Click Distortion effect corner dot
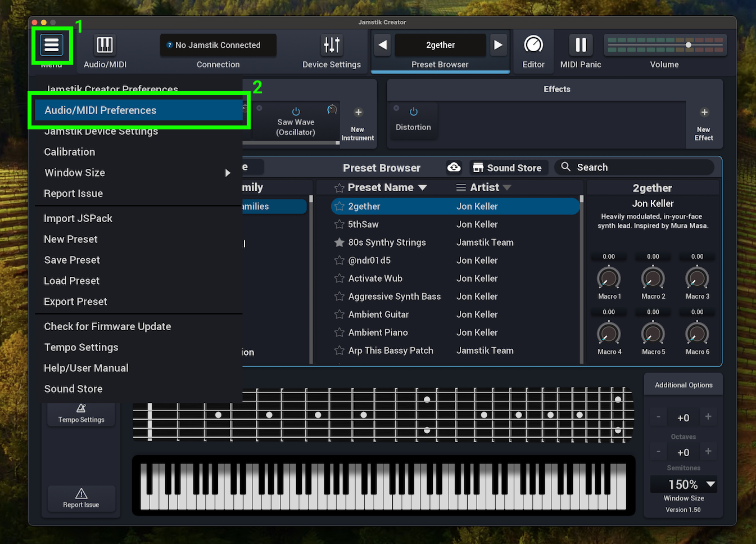 (x=396, y=108)
